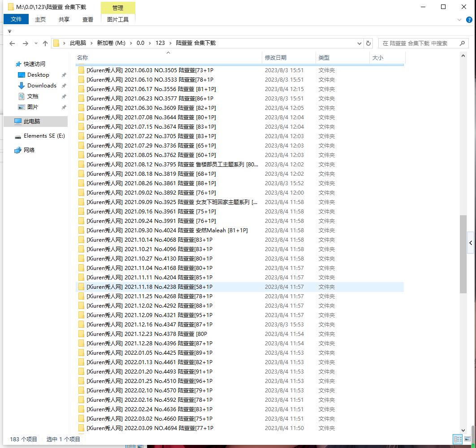Expand the ribbon with the chevron

pyautogui.click(x=459, y=20)
